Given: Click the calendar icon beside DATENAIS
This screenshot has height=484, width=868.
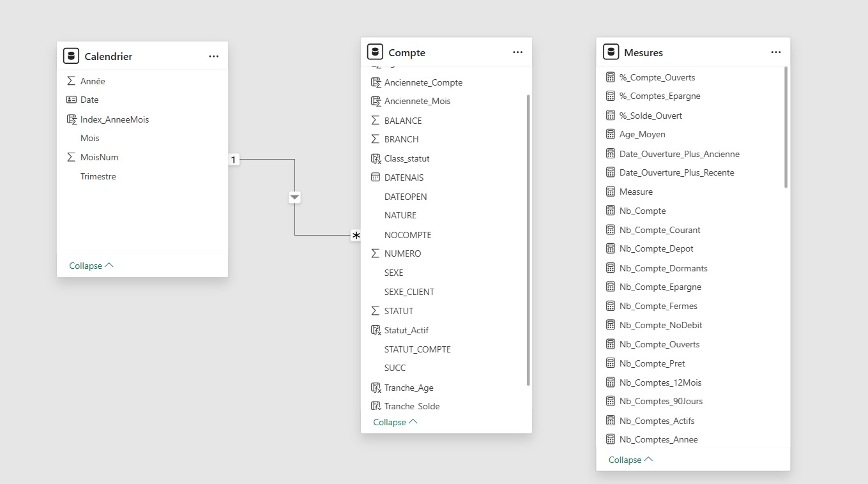Looking at the screenshot, I should point(376,178).
